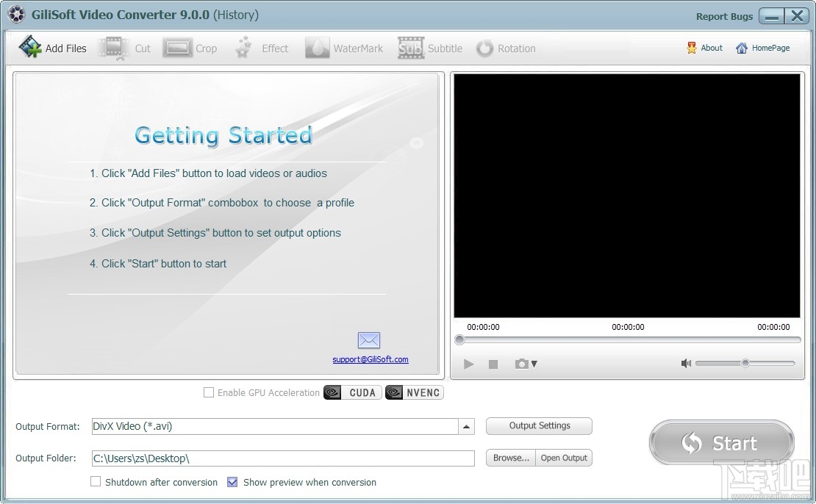Check CUDA acceleration availability
Image resolution: width=816 pixels, height=504 pixels.
(352, 392)
